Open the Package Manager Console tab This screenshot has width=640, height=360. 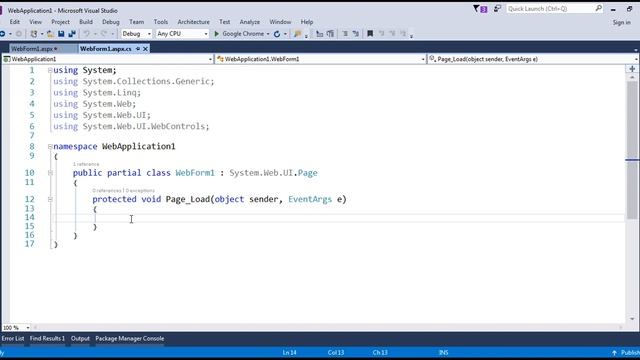pyautogui.click(x=130, y=338)
